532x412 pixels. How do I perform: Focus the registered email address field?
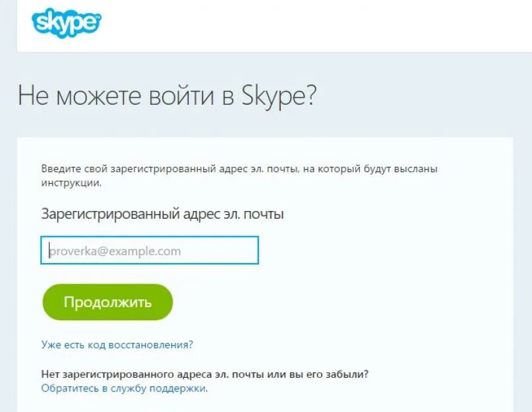point(150,250)
